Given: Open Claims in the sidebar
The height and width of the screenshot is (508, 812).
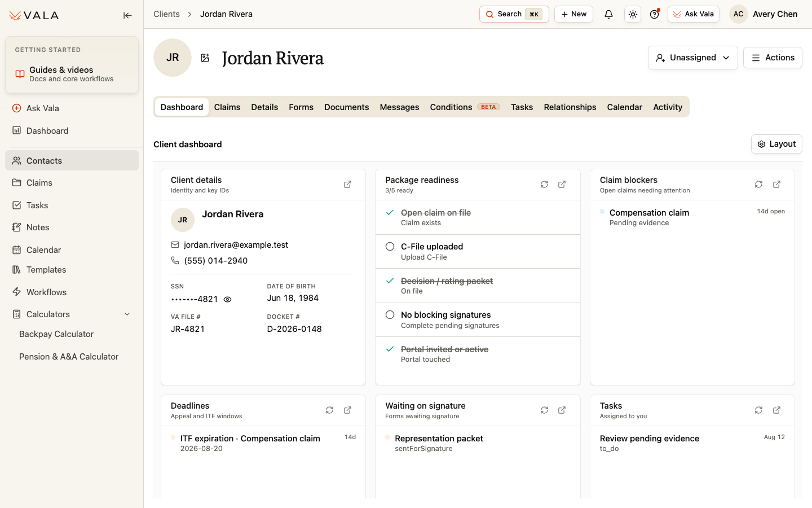Looking at the screenshot, I should [x=72, y=183].
